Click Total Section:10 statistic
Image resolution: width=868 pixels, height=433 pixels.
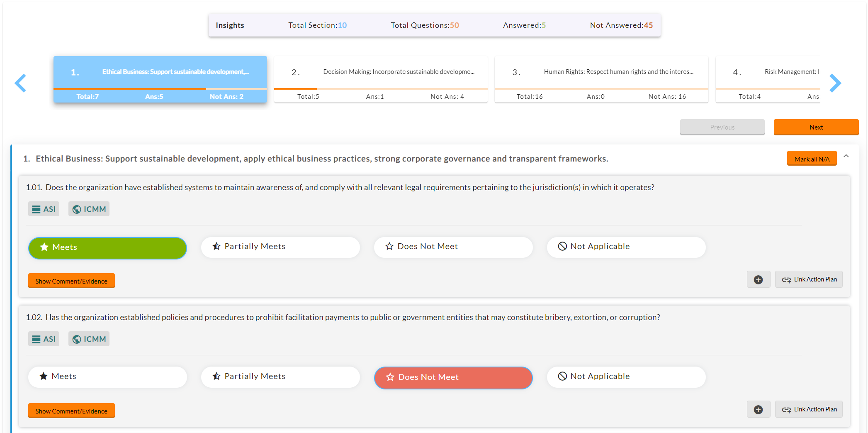click(317, 25)
